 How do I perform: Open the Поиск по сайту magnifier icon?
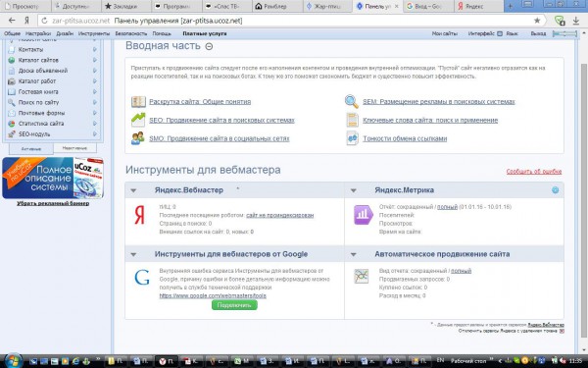tap(12, 102)
